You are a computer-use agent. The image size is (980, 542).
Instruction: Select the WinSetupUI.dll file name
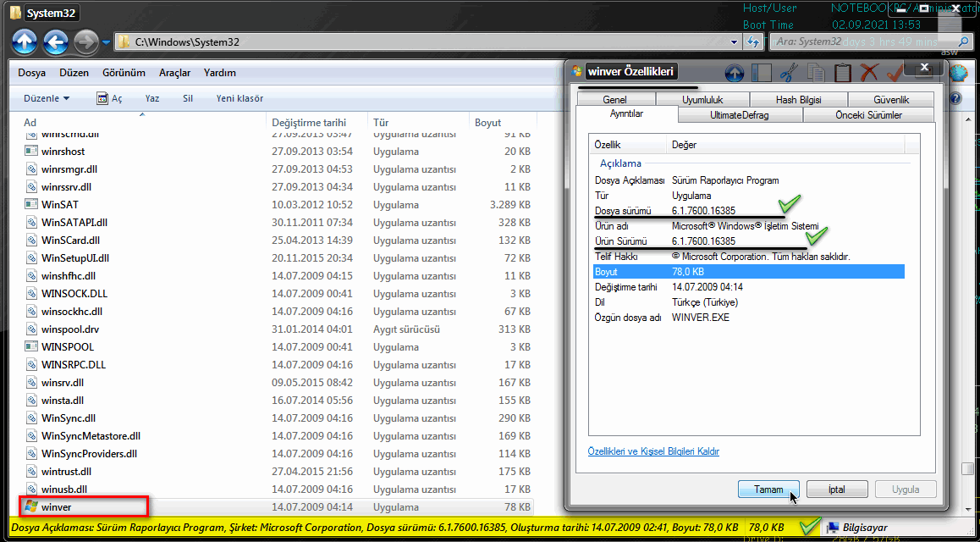tap(75, 257)
